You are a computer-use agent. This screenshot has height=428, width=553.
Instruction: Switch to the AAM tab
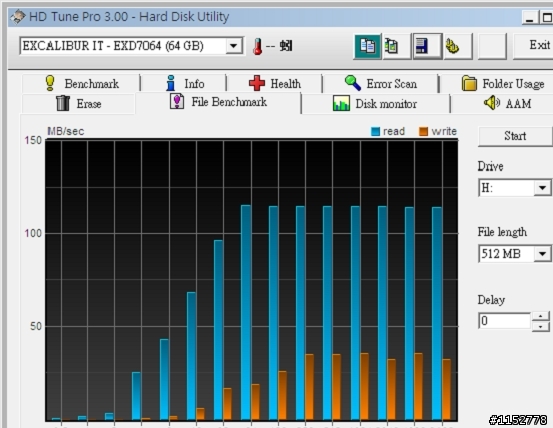tap(502, 104)
